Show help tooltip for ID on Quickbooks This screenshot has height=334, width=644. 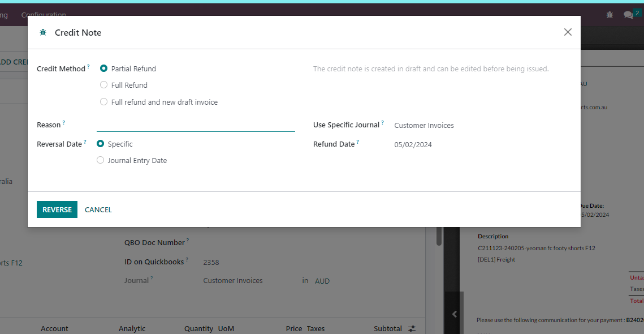click(187, 259)
